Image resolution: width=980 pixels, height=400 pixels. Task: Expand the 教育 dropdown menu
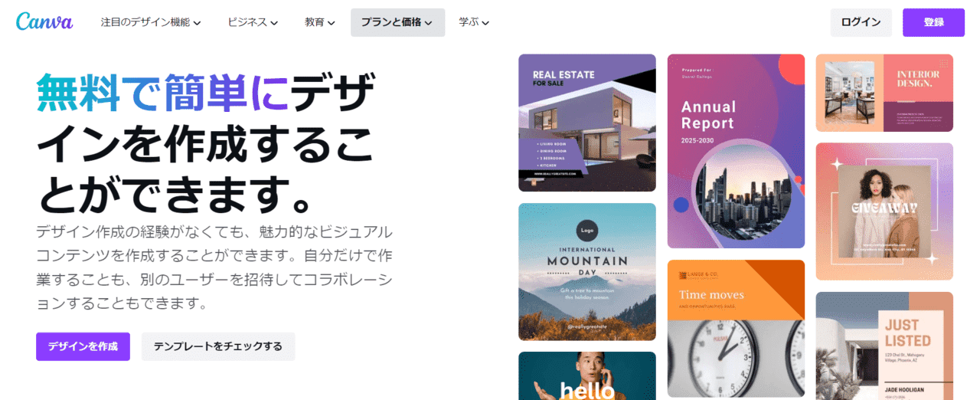[x=320, y=22]
